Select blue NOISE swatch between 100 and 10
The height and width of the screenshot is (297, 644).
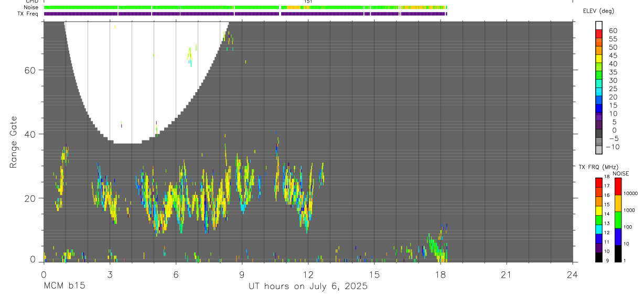(618, 236)
